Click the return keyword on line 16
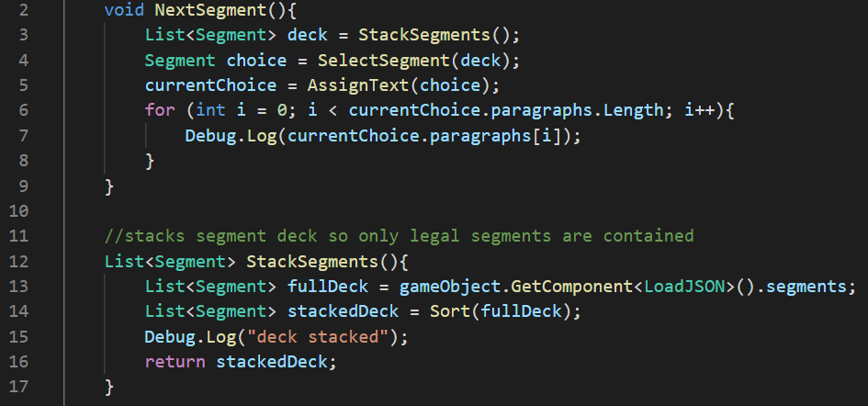This screenshot has height=406, width=868. pos(175,361)
